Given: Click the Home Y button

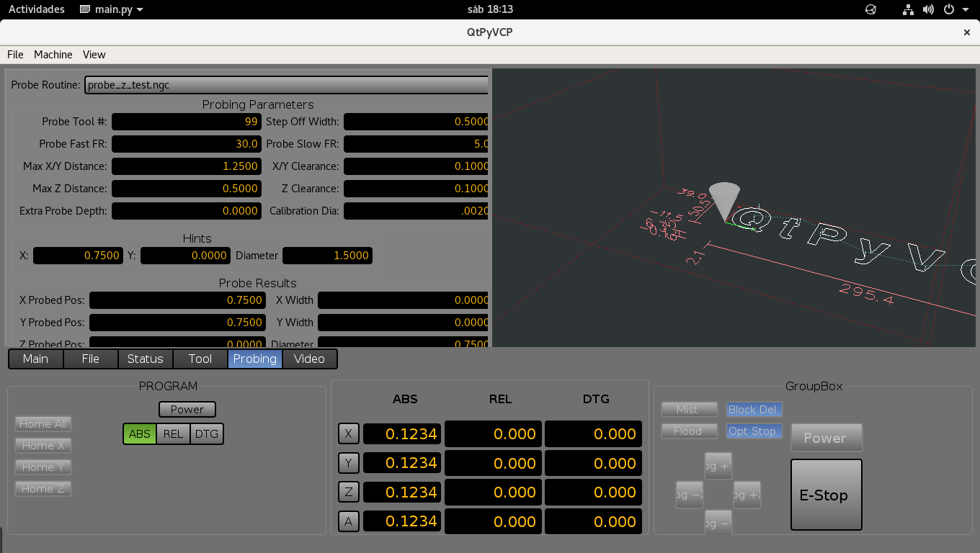Looking at the screenshot, I should tap(43, 467).
